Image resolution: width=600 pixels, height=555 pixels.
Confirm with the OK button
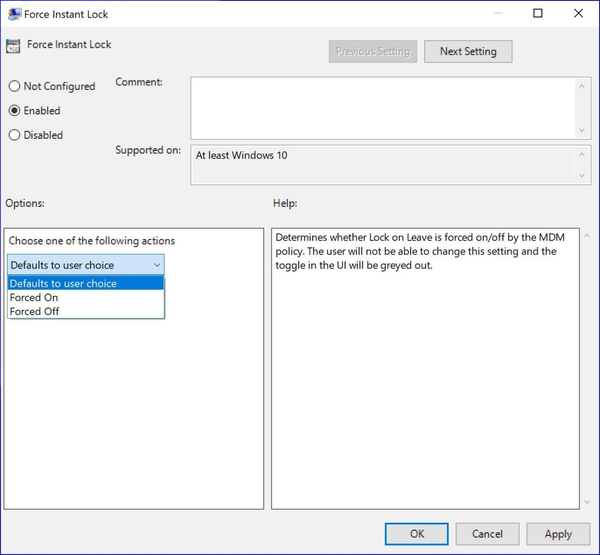click(417, 534)
